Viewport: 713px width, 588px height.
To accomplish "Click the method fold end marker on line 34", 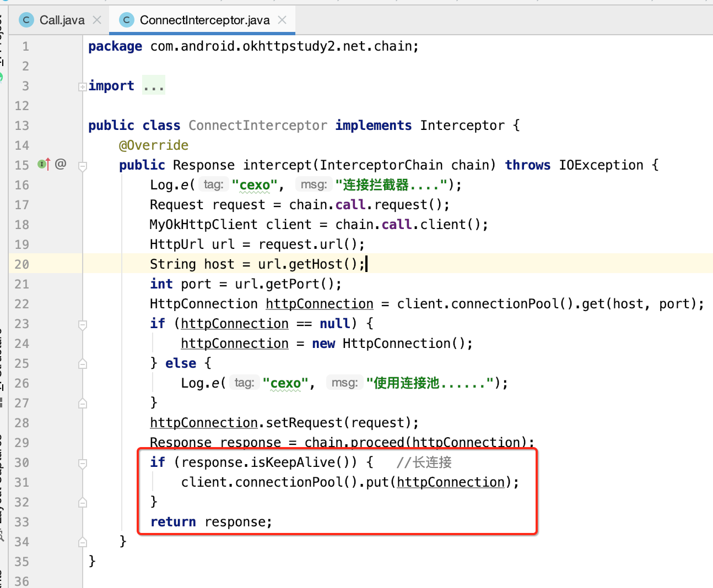I will (83, 542).
